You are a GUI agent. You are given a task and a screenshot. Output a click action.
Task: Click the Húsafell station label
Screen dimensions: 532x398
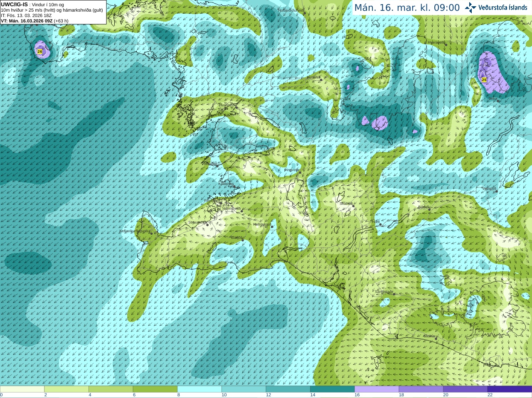[313, 77]
